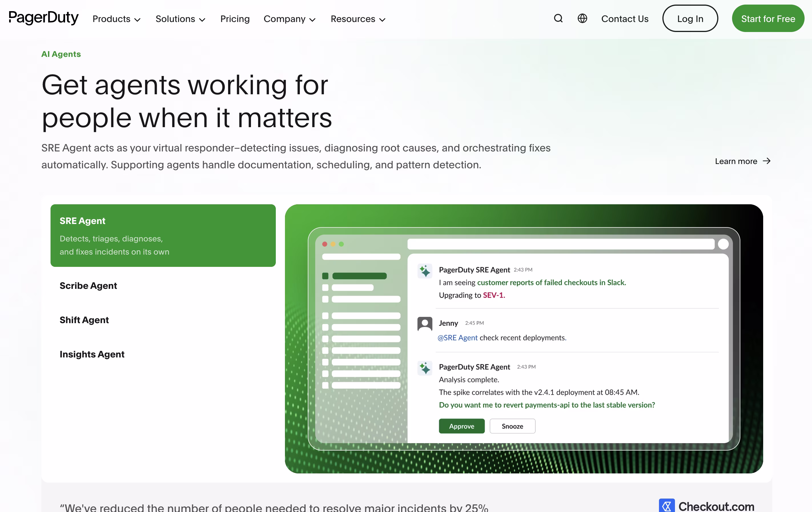
Task: Click the Checkout.com logo
Action: (x=706, y=506)
